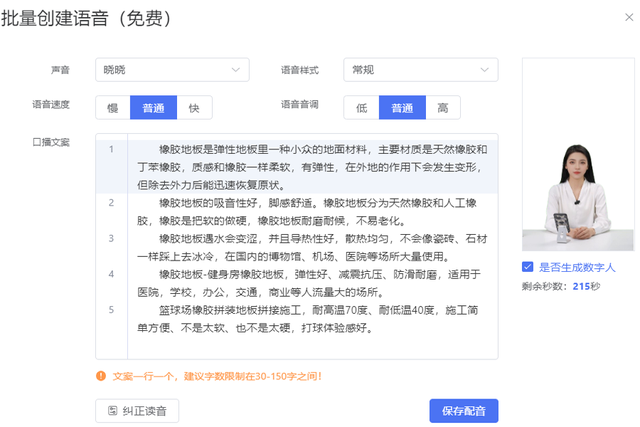The height and width of the screenshot is (427, 640).
Task: Click the digital human preview thumbnail
Action: (x=578, y=154)
